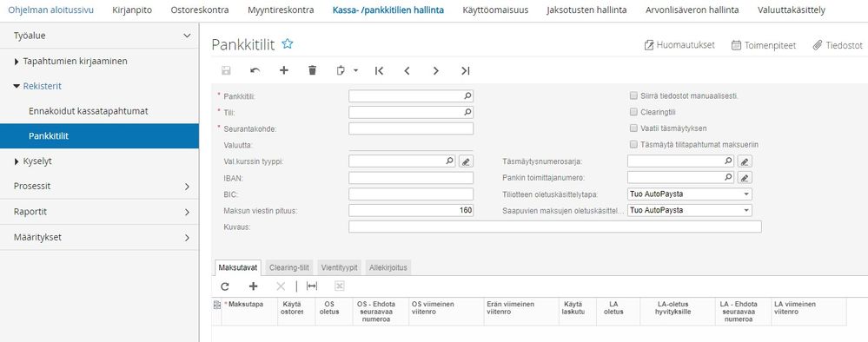Open Huomautukset notes link

pos(679,45)
